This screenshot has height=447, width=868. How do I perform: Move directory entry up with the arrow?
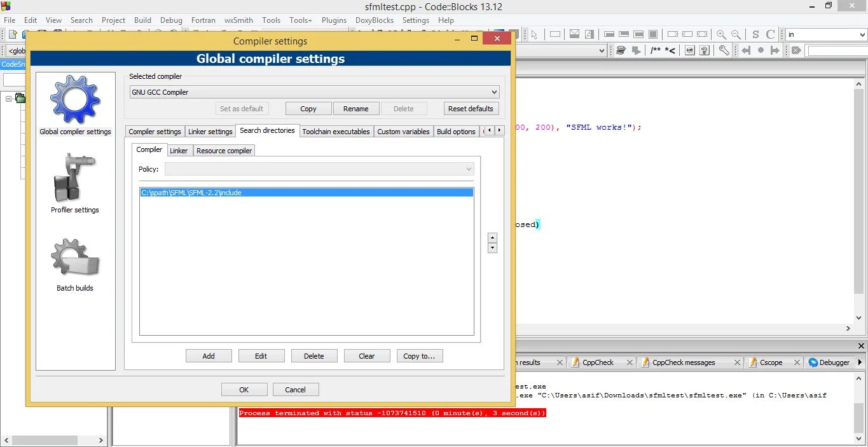click(x=492, y=237)
